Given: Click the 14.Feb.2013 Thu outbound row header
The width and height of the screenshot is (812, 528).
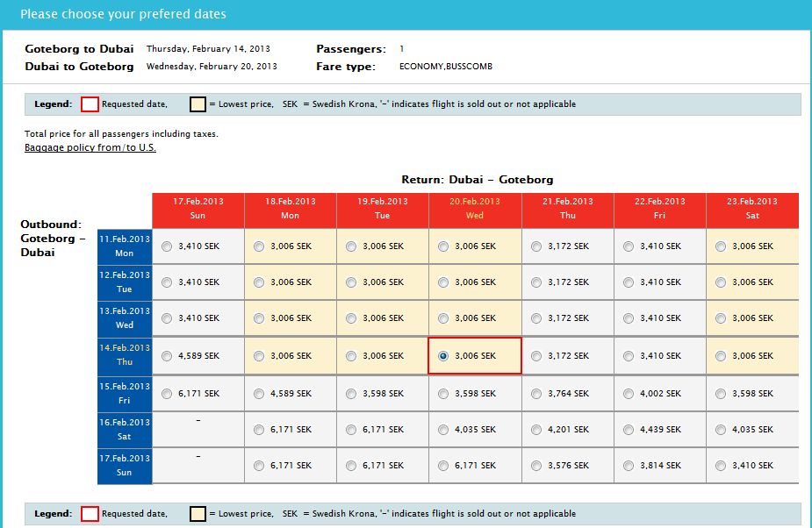Looking at the screenshot, I should click(x=125, y=355).
